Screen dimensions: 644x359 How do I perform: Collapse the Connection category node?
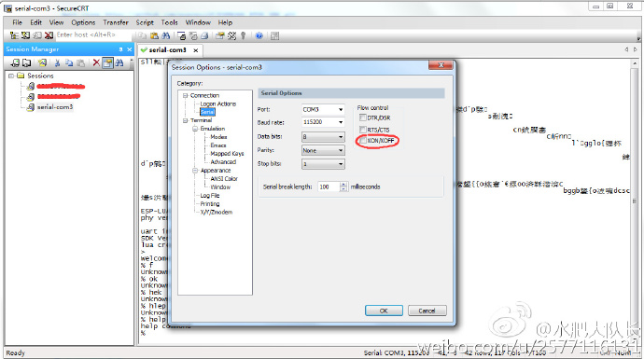[185, 95]
